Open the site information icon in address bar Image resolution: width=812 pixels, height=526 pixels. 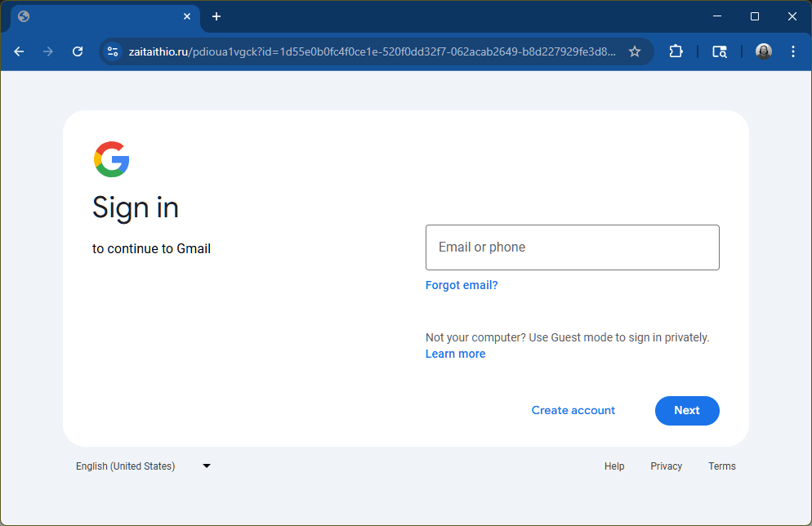pyautogui.click(x=111, y=51)
